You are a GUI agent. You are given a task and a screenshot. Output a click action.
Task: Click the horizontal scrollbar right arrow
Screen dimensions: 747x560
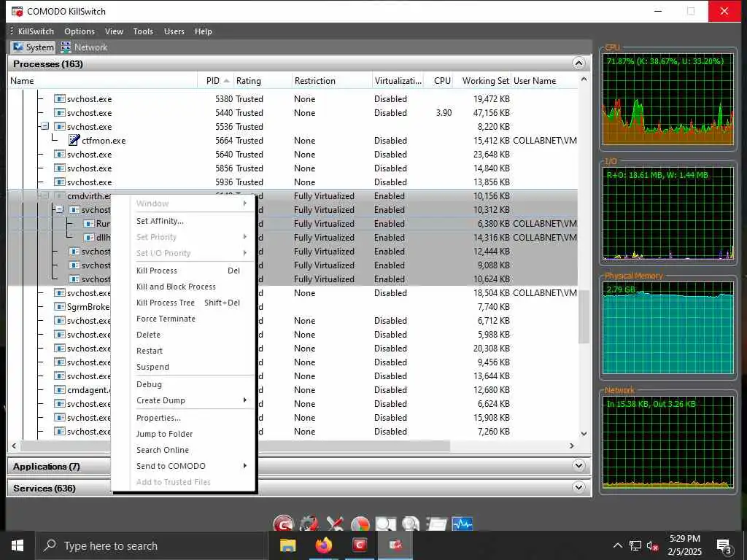572,446
